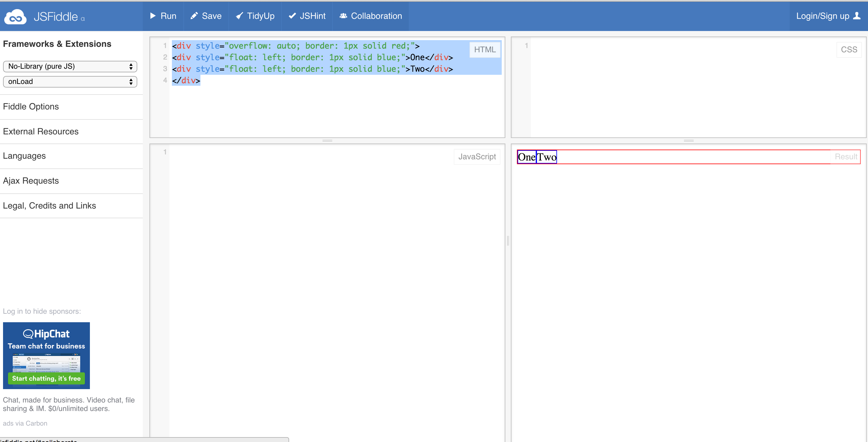Image resolution: width=868 pixels, height=442 pixels.
Task: Expand the Languages section
Action: (x=24, y=156)
